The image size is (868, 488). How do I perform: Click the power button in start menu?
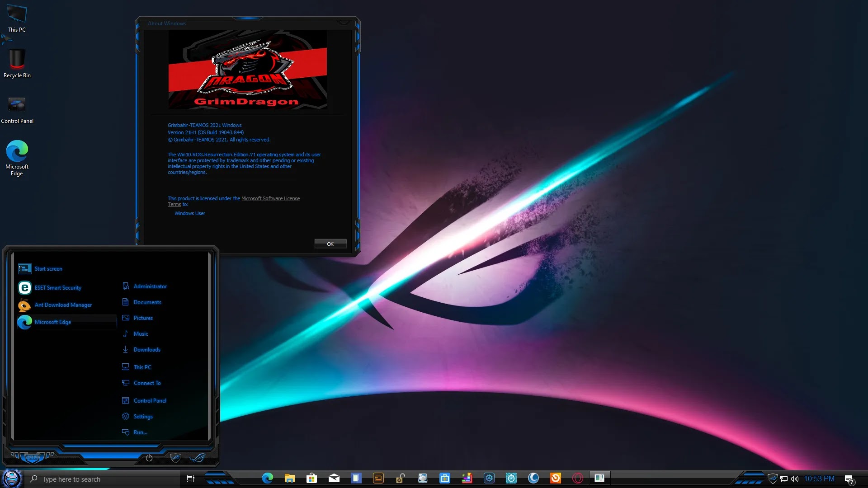[149, 458]
